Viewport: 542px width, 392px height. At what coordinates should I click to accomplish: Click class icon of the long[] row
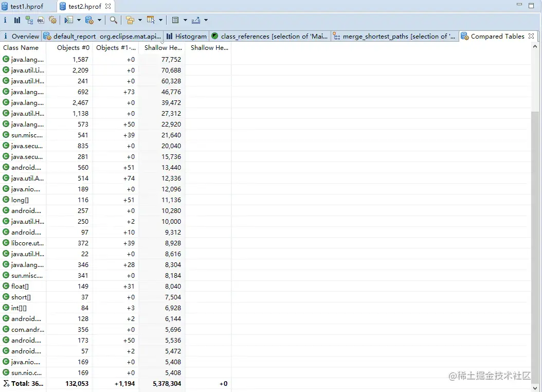click(6, 200)
